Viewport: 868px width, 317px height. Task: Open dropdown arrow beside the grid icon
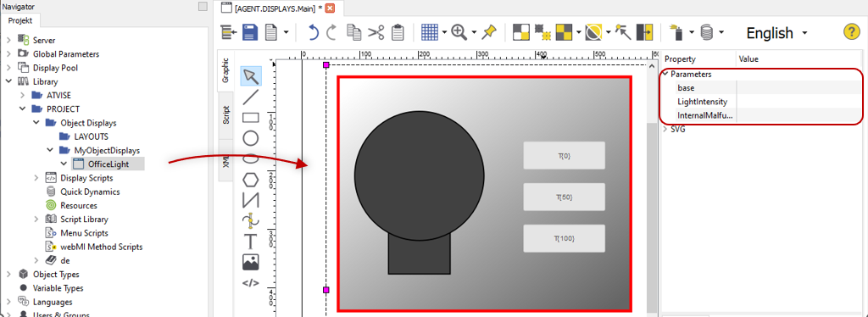point(444,33)
